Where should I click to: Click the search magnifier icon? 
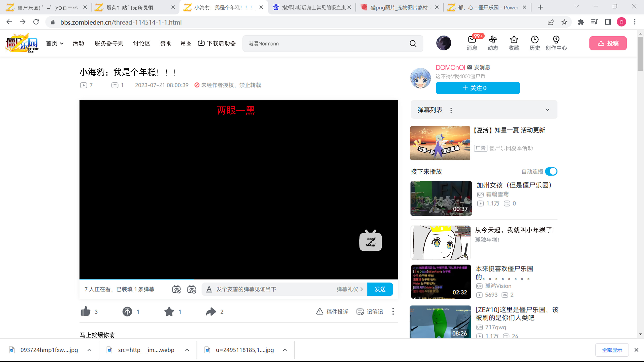(x=413, y=43)
